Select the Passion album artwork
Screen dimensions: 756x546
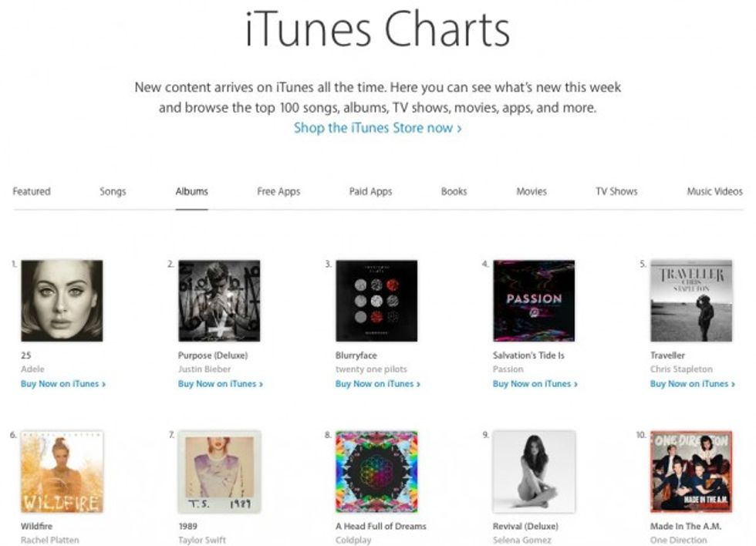pyautogui.click(x=534, y=300)
